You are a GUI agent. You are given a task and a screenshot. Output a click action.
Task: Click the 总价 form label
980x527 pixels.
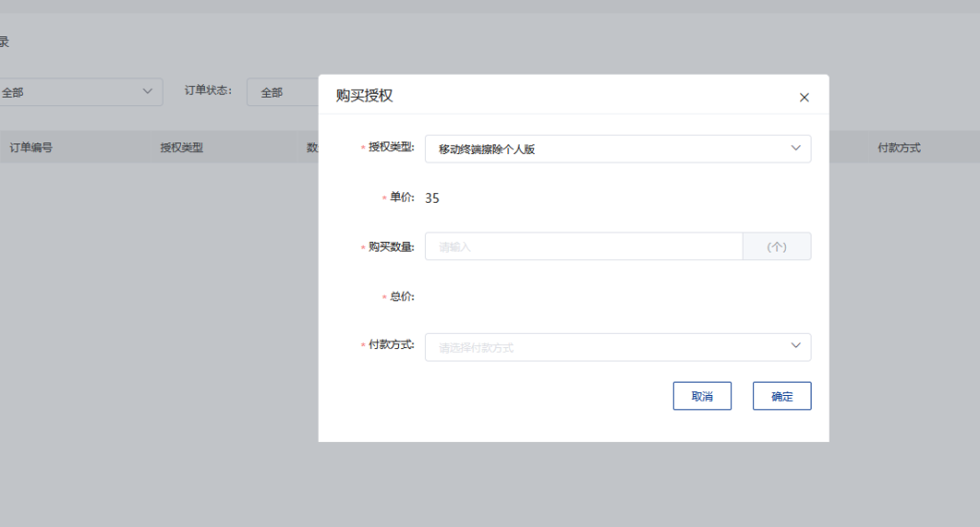(x=401, y=296)
